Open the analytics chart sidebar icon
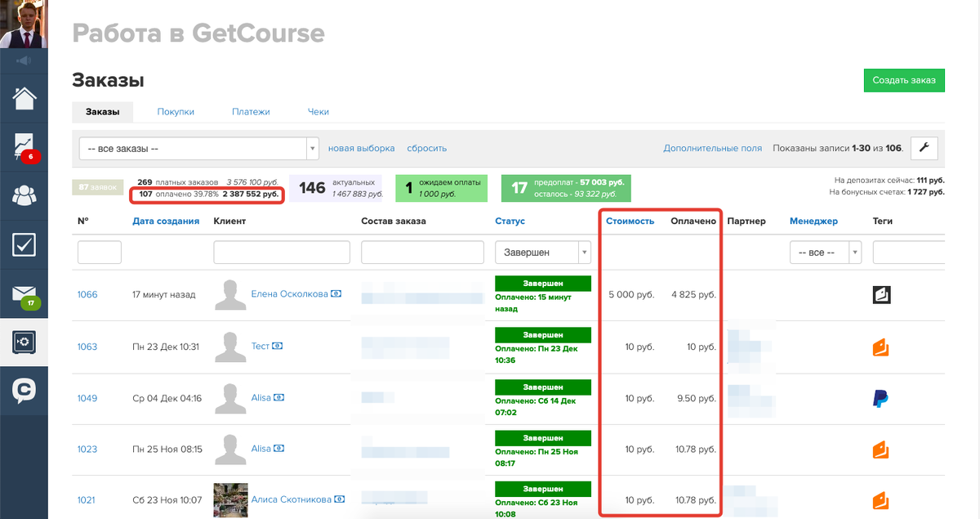This screenshot has height=519, width=980. point(24,147)
